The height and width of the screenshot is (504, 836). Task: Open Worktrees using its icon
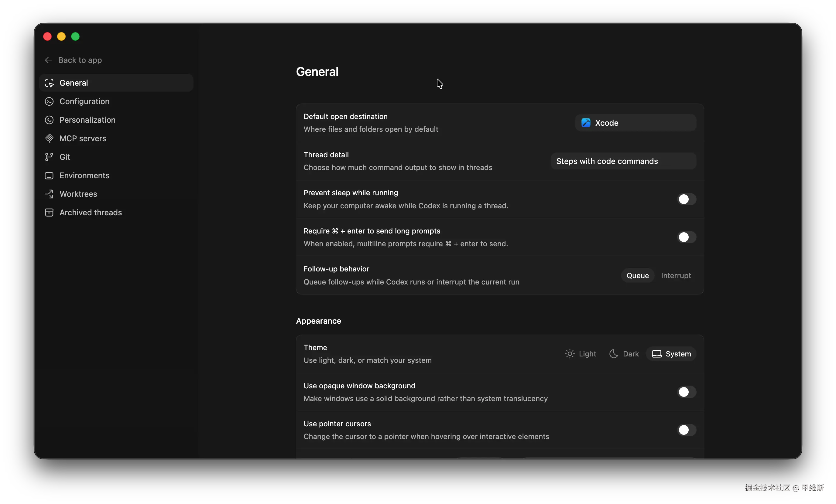[49, 194]
